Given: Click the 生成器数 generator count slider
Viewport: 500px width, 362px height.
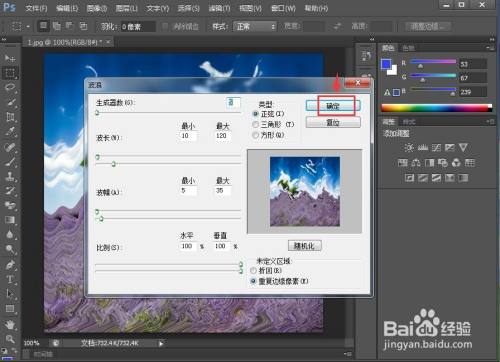Looking at the screenshot, I should tap(168, 113).
